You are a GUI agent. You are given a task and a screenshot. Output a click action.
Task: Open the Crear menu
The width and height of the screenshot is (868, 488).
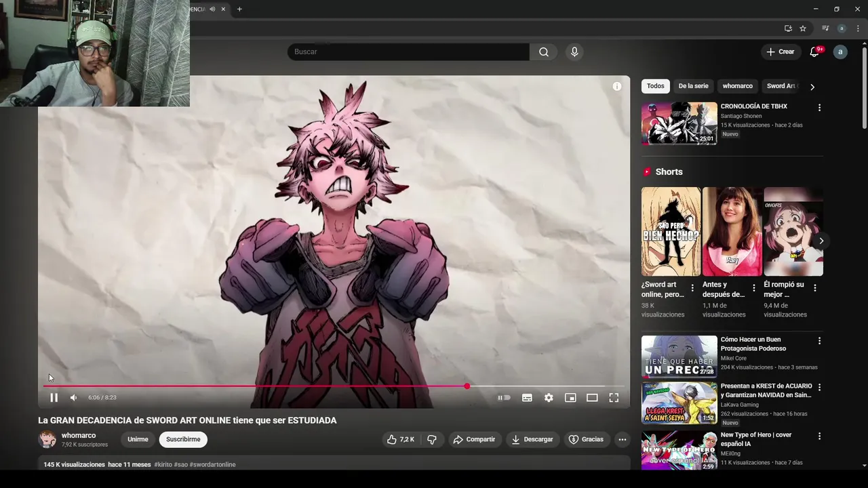pyautogui.click(x=780, y=52)
